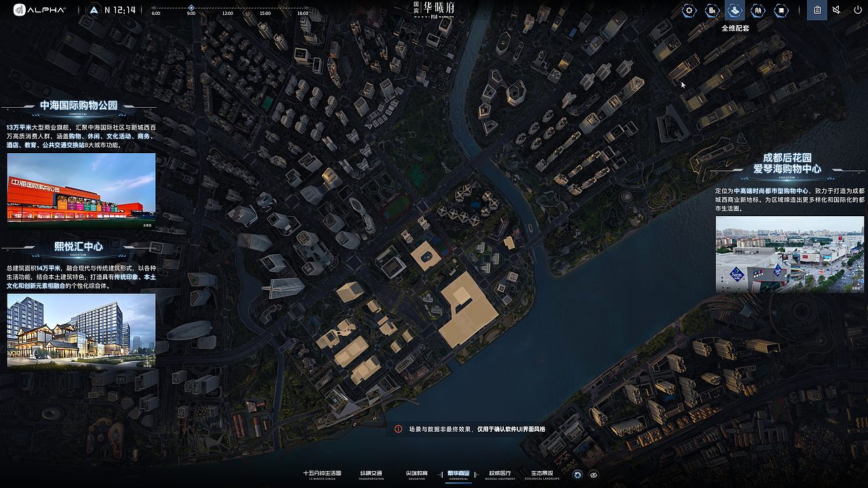Set the timeline to 15:00
This screenshot has width=868, height=488.
coord(265,13)
